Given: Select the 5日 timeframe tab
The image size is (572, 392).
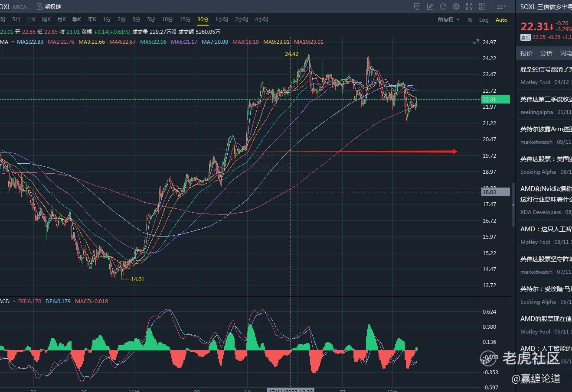Looking at the screenshot, I should tap(16, 19).
